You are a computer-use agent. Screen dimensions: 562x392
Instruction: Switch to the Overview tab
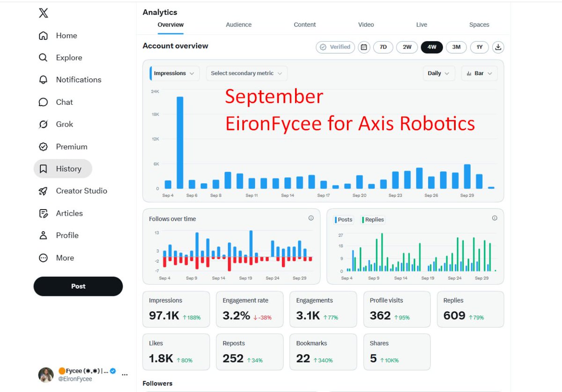click(x=170, y=25)
